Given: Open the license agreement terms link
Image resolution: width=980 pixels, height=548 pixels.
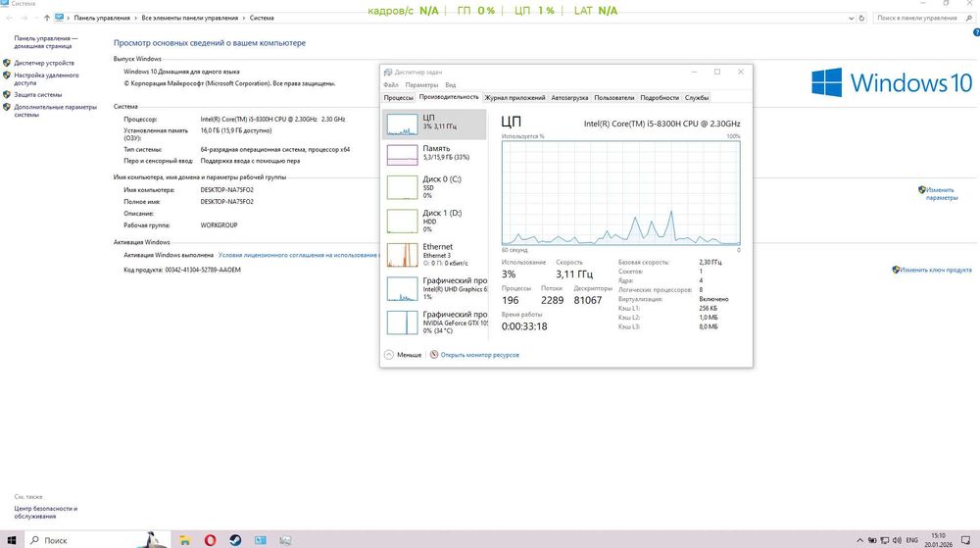Looking at the screenshot, I should [x=298, y=255].
